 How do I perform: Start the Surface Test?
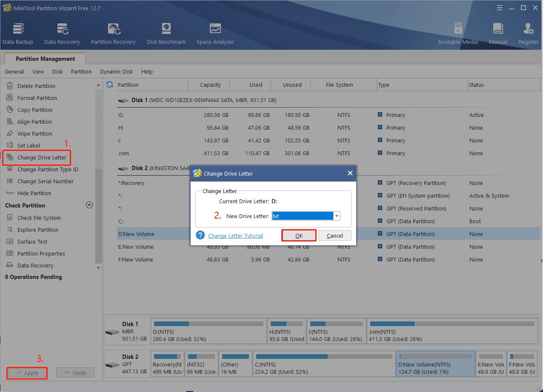coord(32,241)
